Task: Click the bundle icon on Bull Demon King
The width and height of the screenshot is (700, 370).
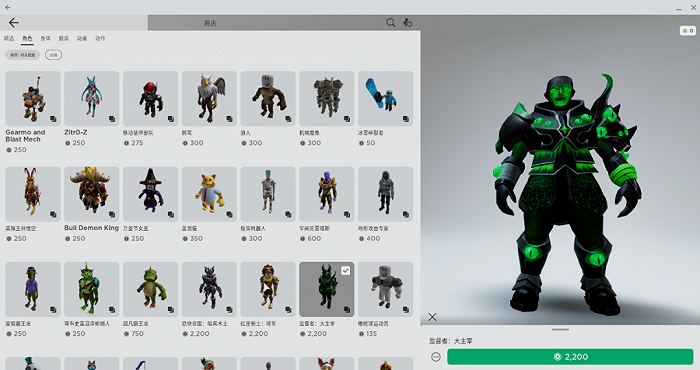Action: click(112, 214)
